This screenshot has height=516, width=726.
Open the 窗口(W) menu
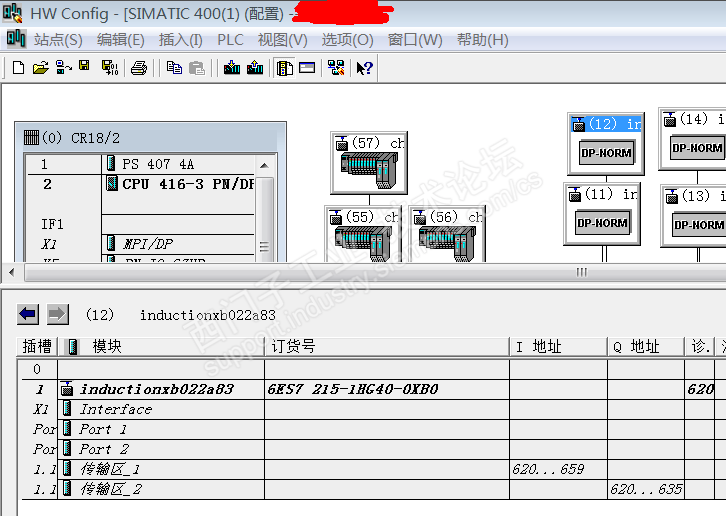tap(415, 40)
